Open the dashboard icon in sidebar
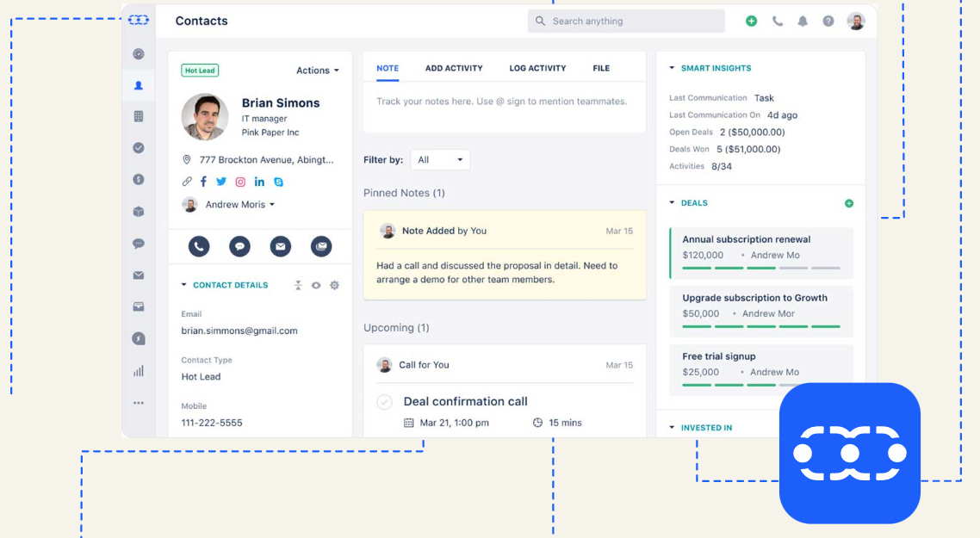Viewport: 980px width, 538px height. (139, 53)
